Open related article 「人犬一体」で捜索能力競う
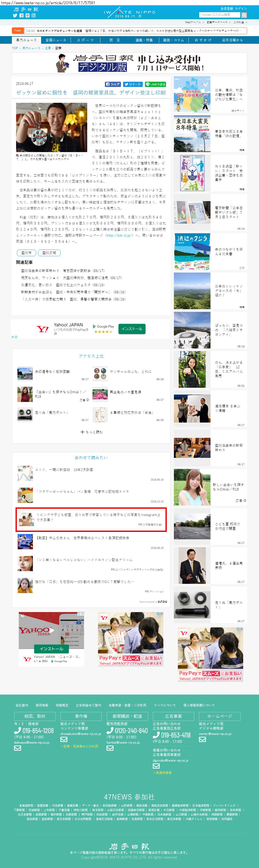259x868 pixels. (x=73, y=299)
